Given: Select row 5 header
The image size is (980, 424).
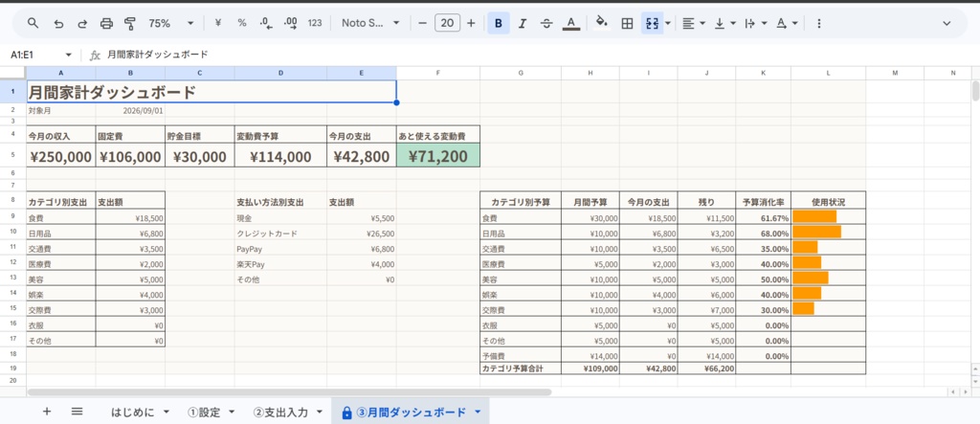Looking at the screenshot, I should coord(13,155).
